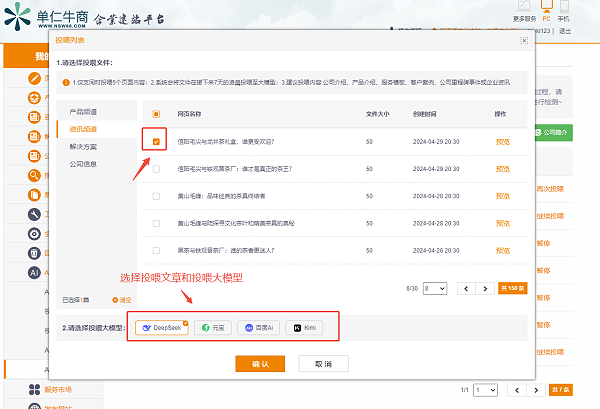Toggle the select-all checkbox in header
600x409 pixels.
[156, 114]
